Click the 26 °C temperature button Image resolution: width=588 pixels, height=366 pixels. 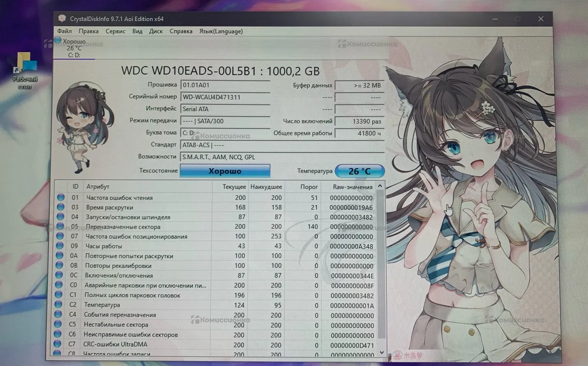[x=359, y=171]
